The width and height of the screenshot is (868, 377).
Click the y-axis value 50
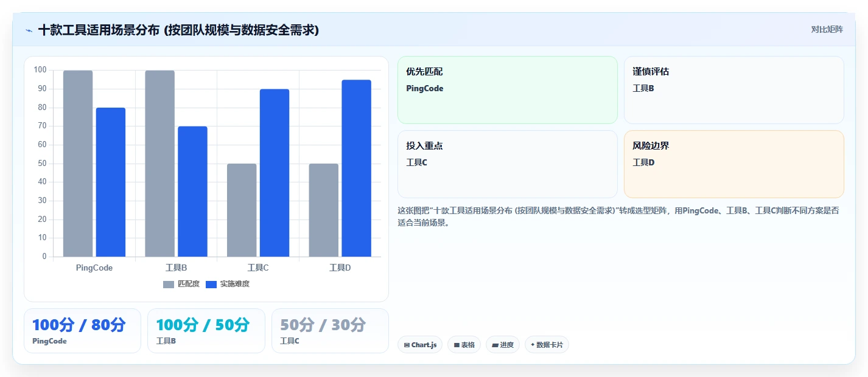[x=42, y=164]
